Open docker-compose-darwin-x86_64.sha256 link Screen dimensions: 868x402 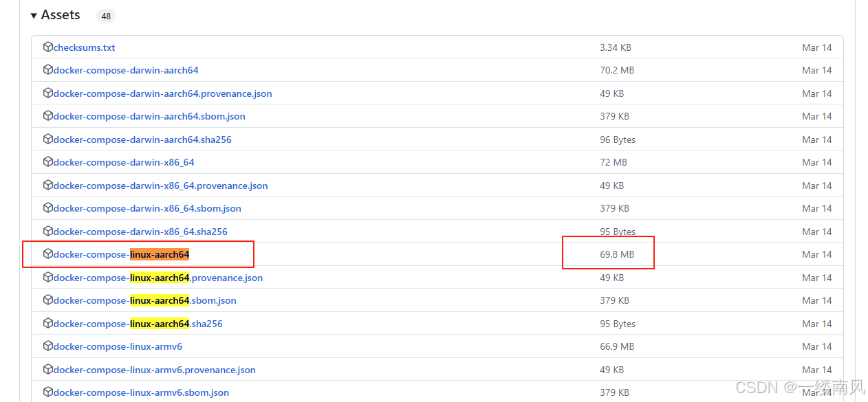click(140, 232)
